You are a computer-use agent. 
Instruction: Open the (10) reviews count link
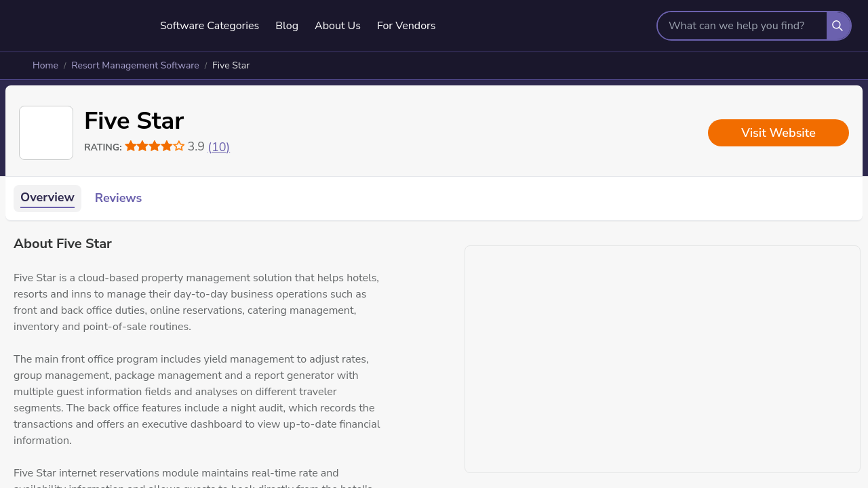(x=219, y=147)
